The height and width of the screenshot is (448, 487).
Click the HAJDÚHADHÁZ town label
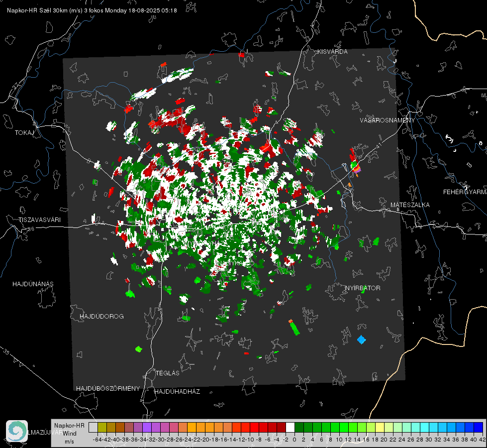(x=177, y=391)
